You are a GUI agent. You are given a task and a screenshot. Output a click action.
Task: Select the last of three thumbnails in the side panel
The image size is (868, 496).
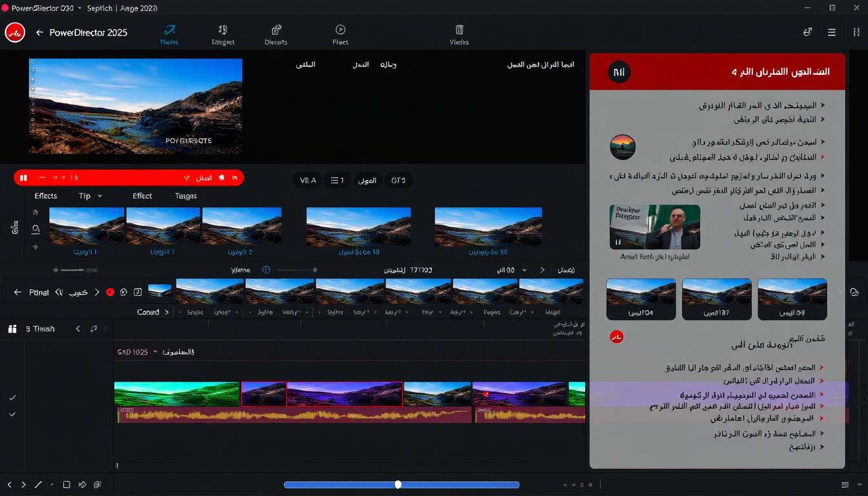(x=792, y=299)
